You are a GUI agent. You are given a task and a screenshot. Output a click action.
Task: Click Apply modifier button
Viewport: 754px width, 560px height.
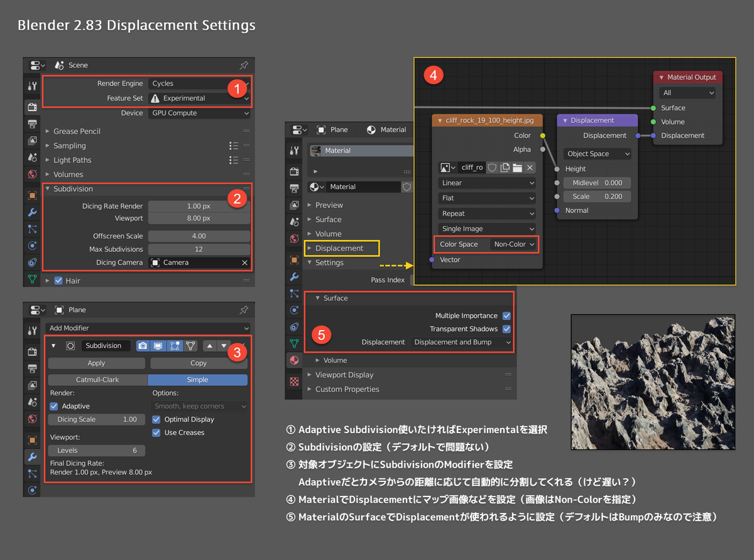96,363
